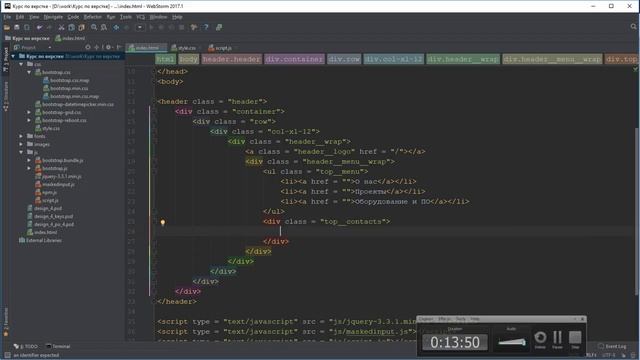Open the Event Log
The image size is (640, 360).
click(x=612, y=347)
